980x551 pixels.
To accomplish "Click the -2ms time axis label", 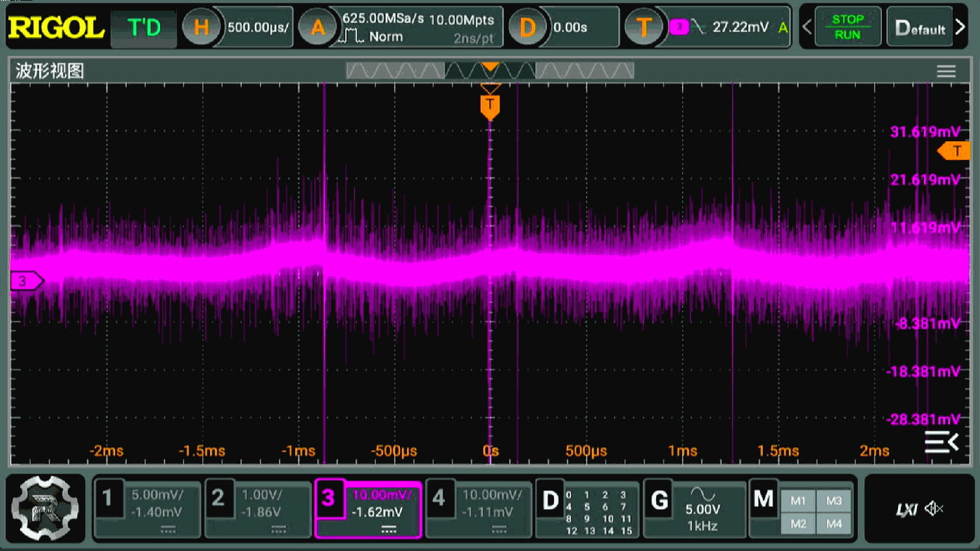I will (107, 451).
